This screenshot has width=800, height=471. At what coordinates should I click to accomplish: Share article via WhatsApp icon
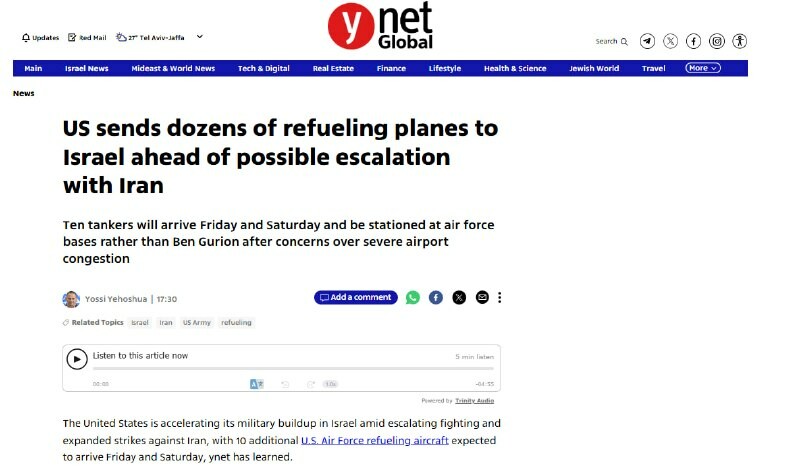coord(413,298)
